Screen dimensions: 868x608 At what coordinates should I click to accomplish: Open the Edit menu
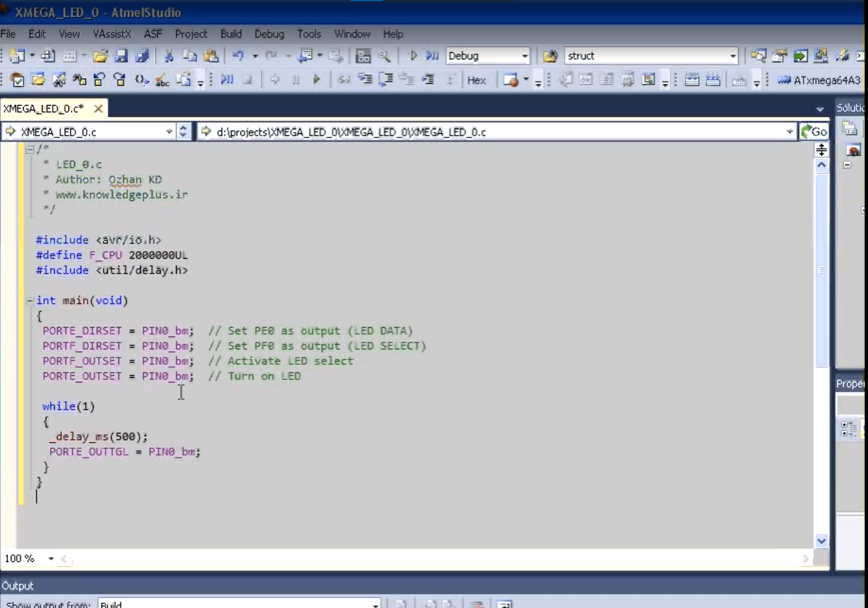click(x=37, y=34)
